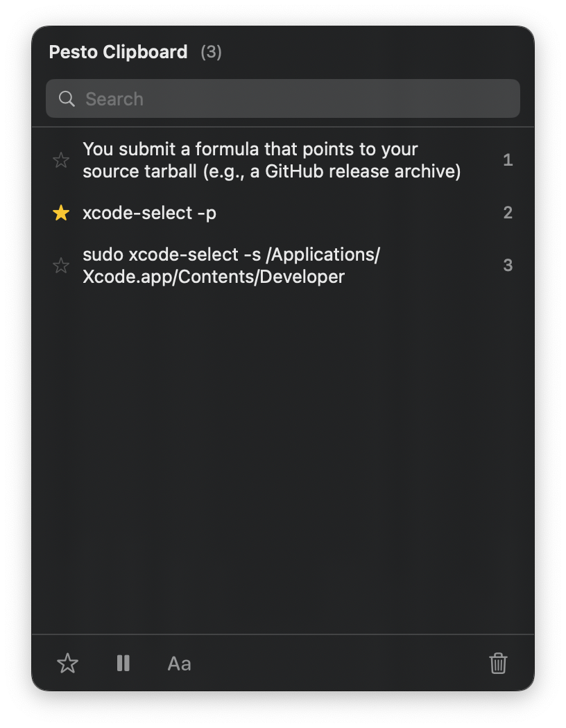This screenshot has height=728, width=566.
Task: Click the number 1 beside the first entry
Action: click(508, 159)
